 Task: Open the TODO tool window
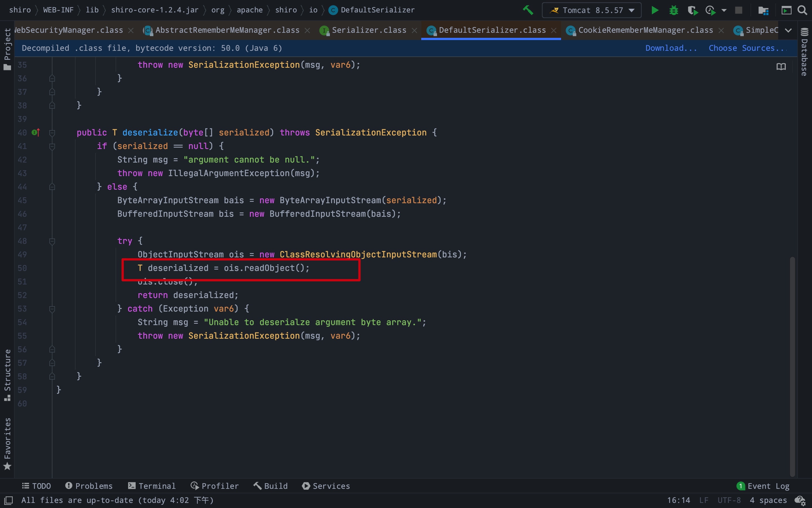[x=36, y=486]
